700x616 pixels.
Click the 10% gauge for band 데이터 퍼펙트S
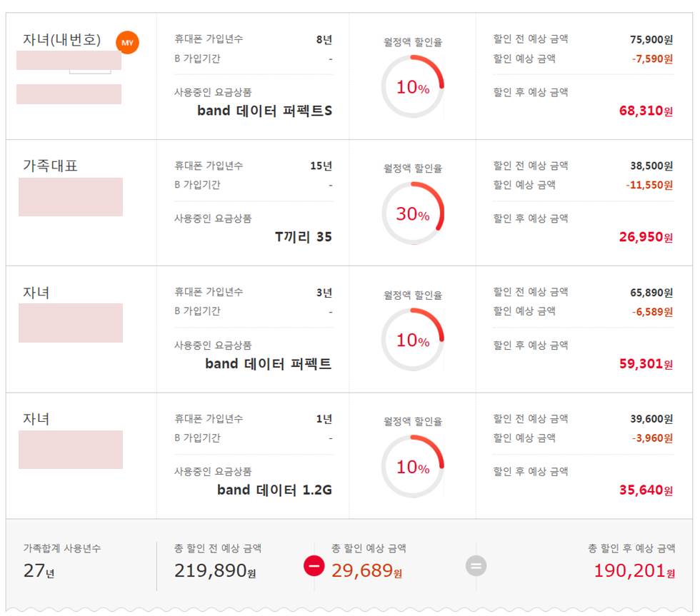[x=413, y=87]
